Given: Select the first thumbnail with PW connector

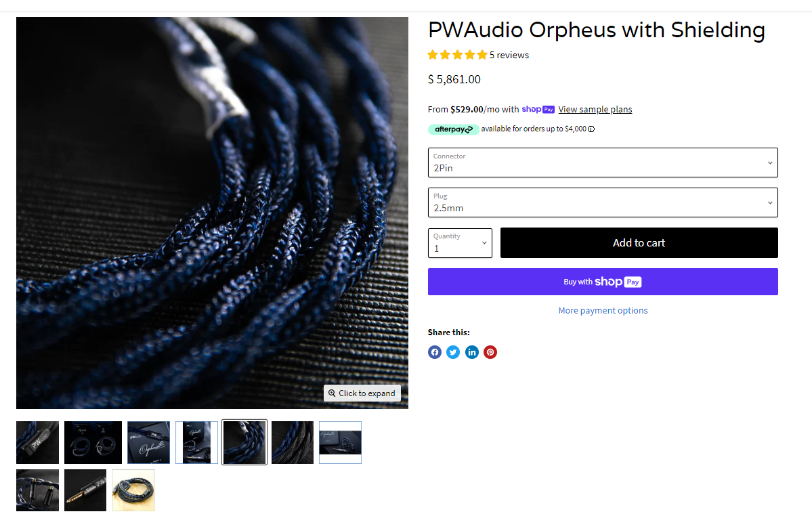Looking at the screenshot, I should pyautogui.click(x=37, y=442).
